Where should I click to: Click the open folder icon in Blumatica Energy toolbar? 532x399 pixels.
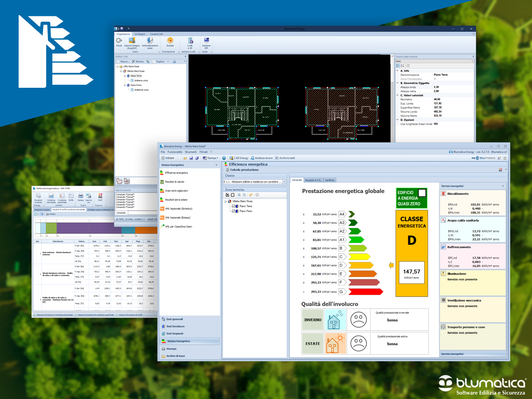click(185, 158)
